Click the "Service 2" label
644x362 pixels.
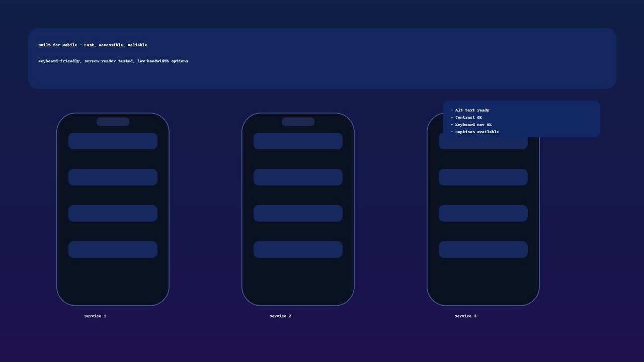pyautogui.click(x=280, y=316)
